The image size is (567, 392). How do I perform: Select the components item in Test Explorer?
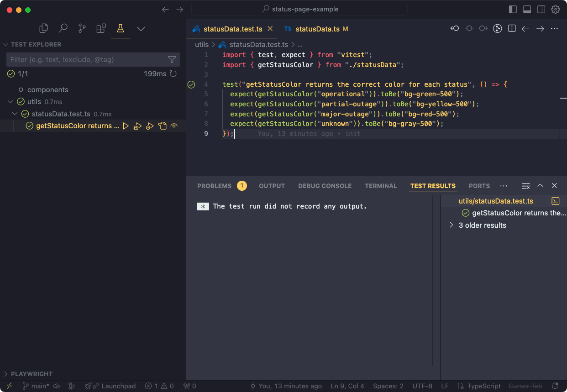pos(47,89)
